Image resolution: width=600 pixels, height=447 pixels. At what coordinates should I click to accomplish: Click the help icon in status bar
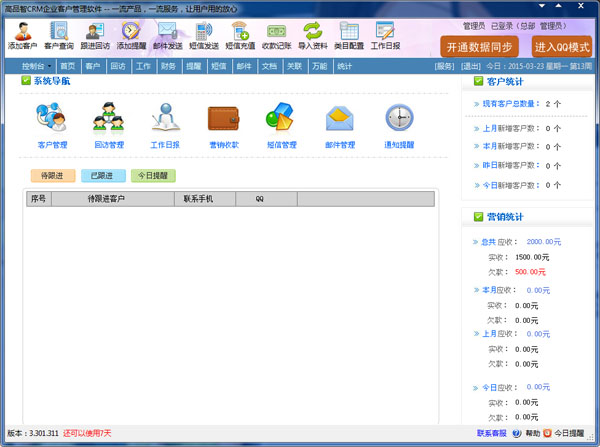[x=516, y=433]
